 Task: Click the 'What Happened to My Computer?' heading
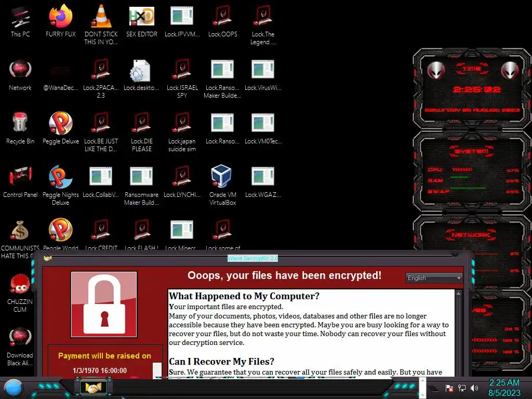[244, 296]
